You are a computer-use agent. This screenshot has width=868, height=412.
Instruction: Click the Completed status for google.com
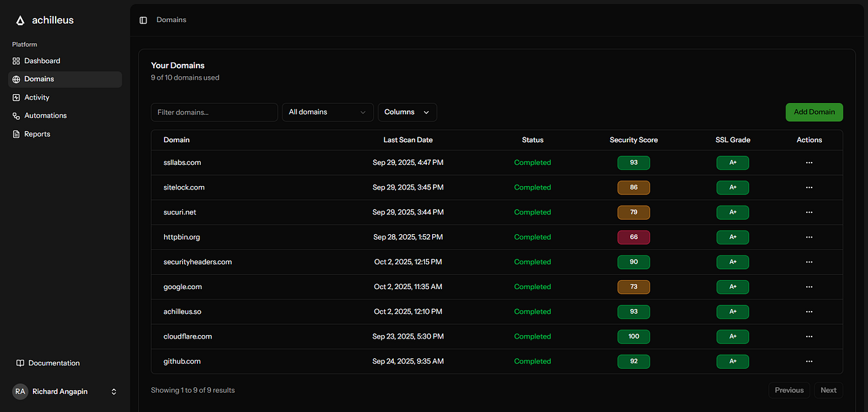(x=533, y=287)
